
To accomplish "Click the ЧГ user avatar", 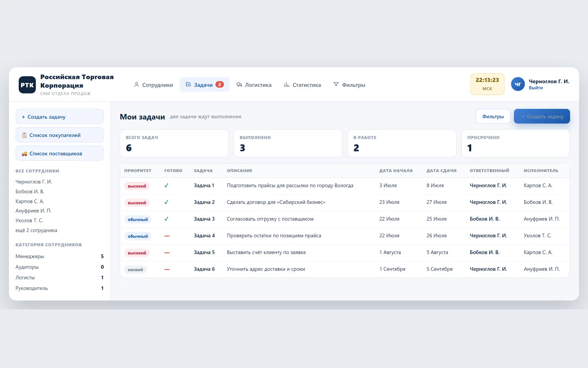I will tap(518, 84).
